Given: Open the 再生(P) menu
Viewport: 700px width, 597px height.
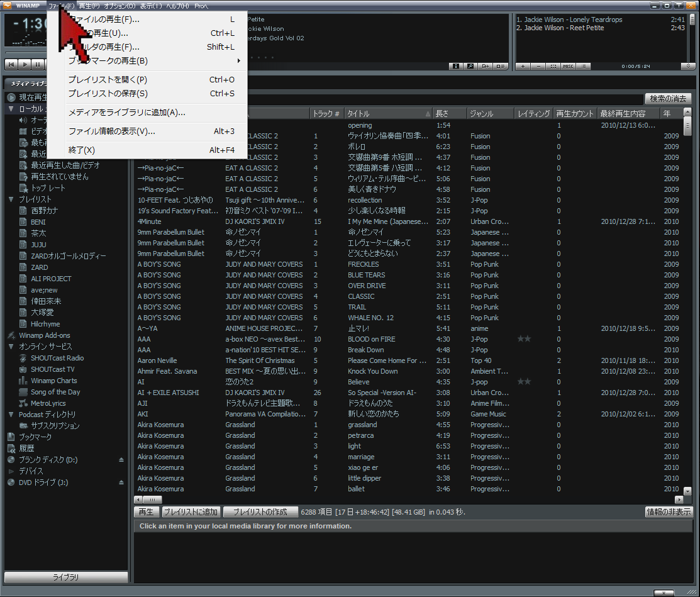Looking at the screenshot, I should point(89,6).
